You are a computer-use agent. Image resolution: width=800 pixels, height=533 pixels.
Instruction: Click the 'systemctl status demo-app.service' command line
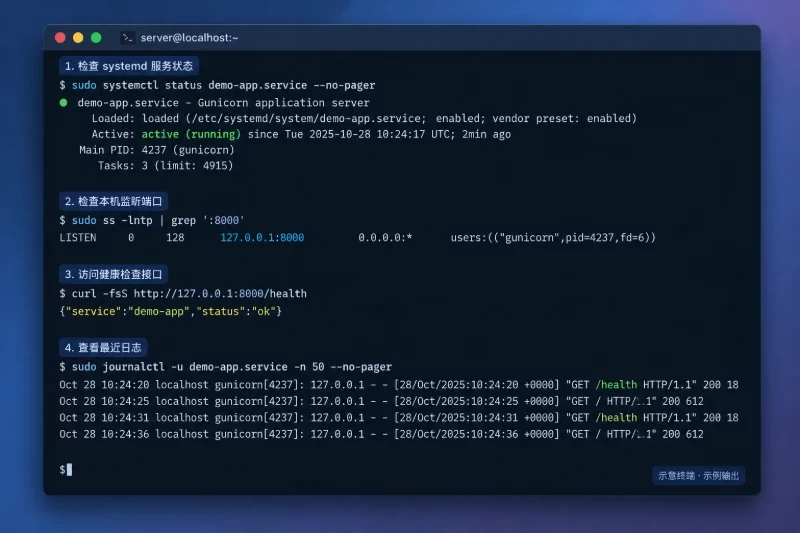pyautogui.click(x=217, y=85)
